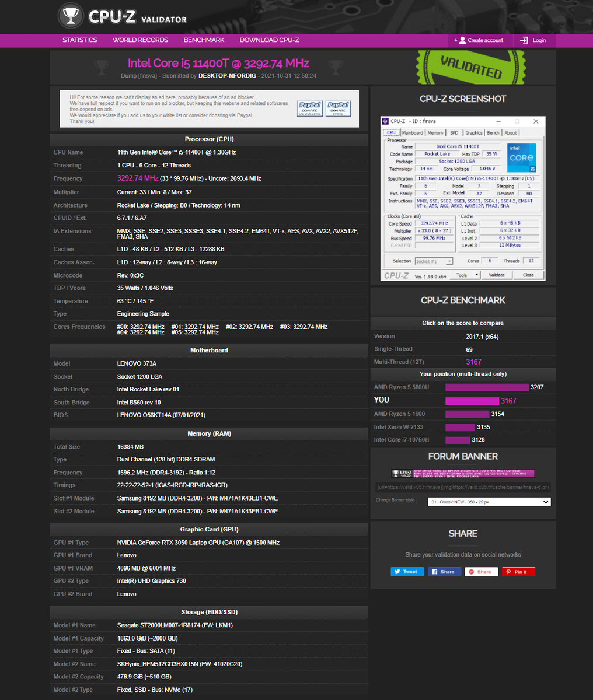
Task: Click the frequency value 3292.74 MHz
Action: tap(138, 178)
